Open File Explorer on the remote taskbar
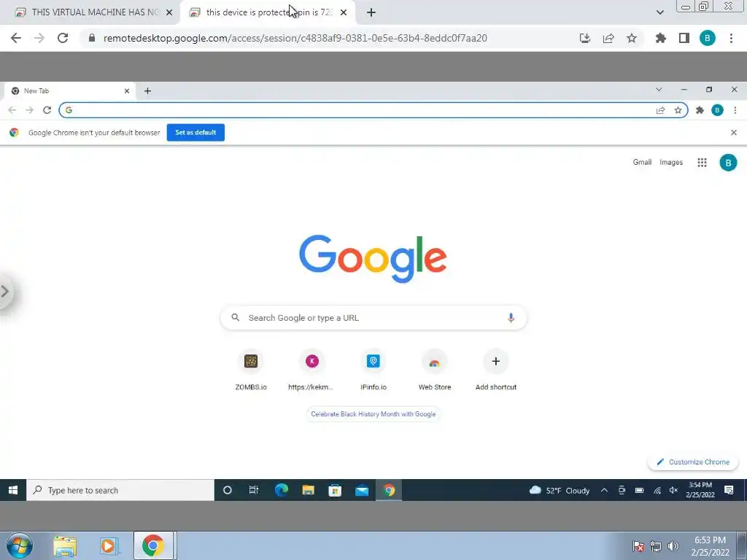Image resolution: width=747 pixels, height=560 pixels. tap(309, 490)
